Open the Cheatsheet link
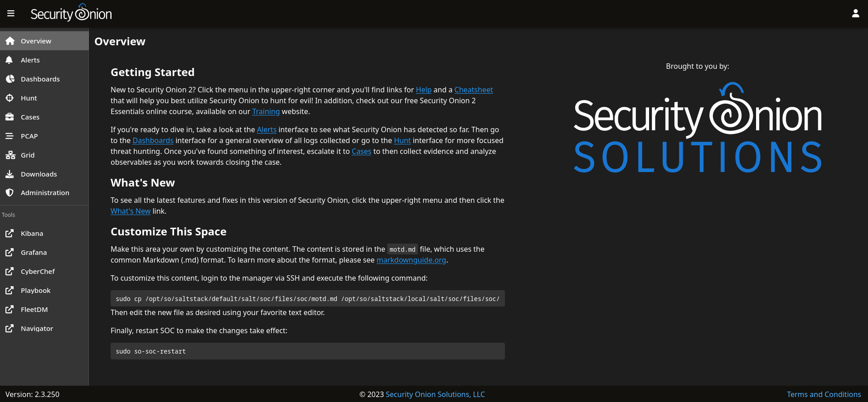The width and height of the screenshot is (868, 402). (x=473, y=90)
